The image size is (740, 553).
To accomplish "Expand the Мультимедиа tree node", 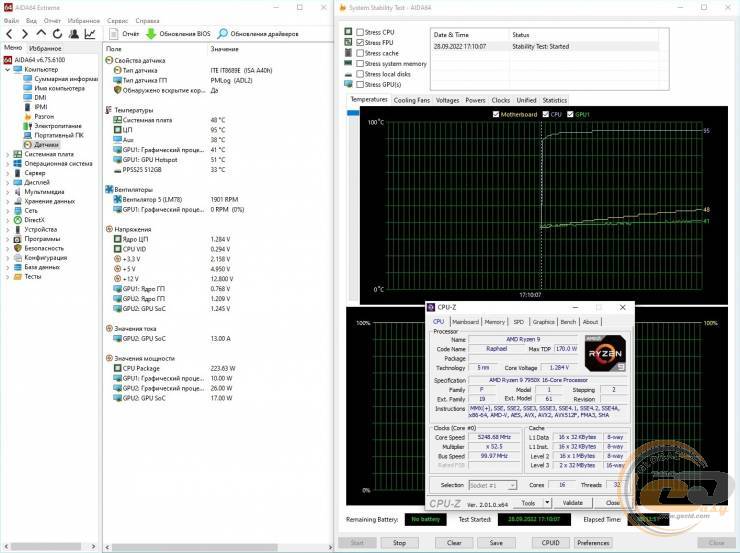I will click(x=7, y=192).
